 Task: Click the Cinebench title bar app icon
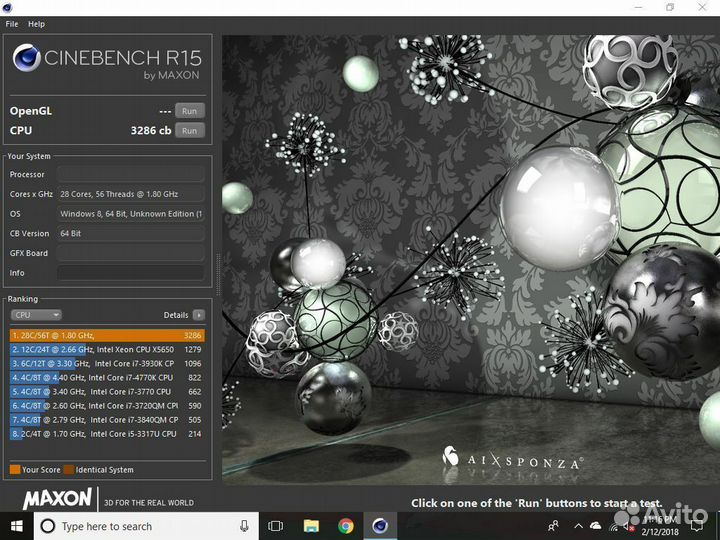pos(7,7)
